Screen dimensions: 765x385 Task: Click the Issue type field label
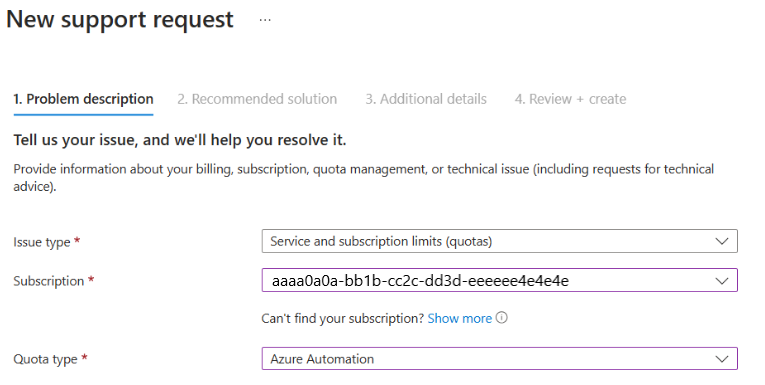[46, 242]
